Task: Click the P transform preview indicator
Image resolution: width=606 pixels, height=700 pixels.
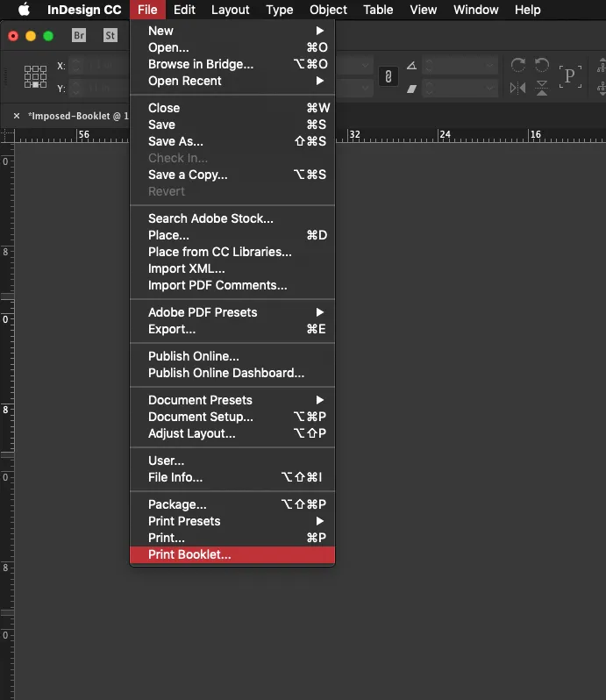Action: coord(570,76)
